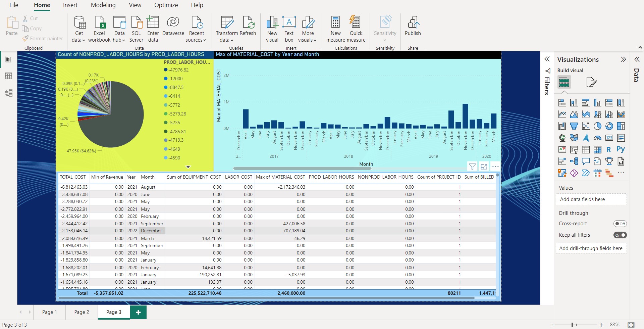
Task: Click the Publish icon in ribbon
Action: coord(413,23)
